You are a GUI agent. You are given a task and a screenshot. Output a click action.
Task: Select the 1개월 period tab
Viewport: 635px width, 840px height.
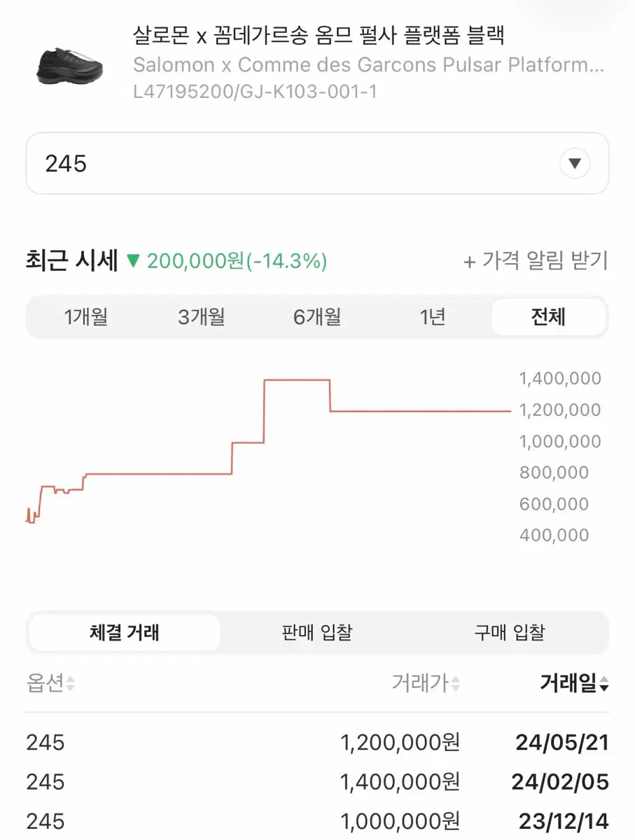[x=85, y=318]
